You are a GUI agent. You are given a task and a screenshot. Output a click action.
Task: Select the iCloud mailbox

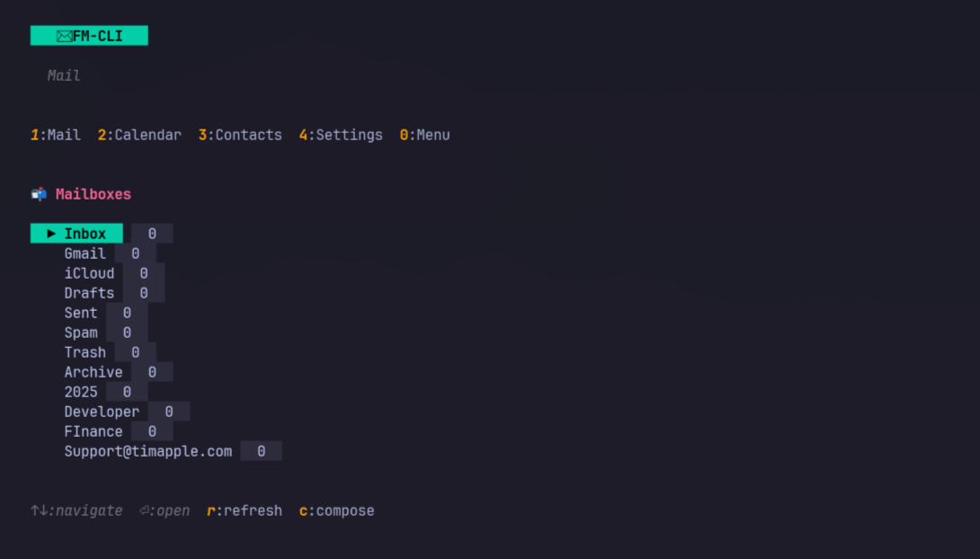point(89,273)
